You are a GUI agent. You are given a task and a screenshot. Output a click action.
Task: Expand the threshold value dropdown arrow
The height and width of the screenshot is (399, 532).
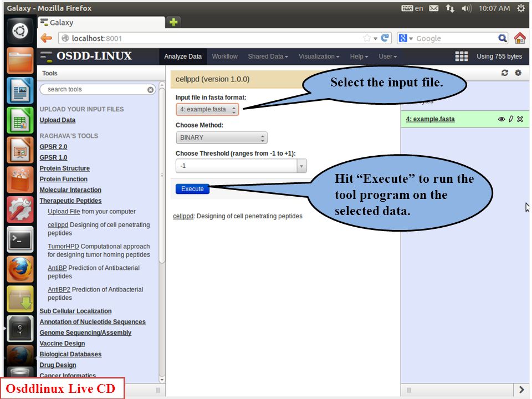click(301, 166)
